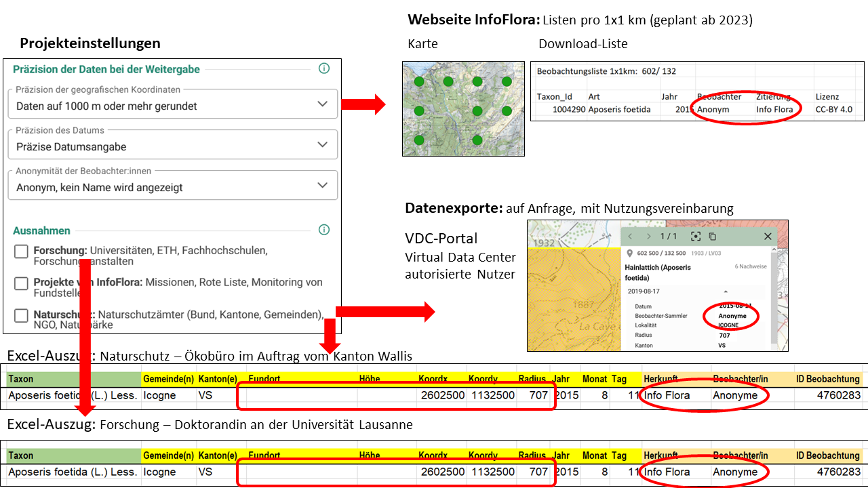Go to next record in VDC popup
Image resolution: width=868 pixels, height=488 pixels.
[649, 237]
